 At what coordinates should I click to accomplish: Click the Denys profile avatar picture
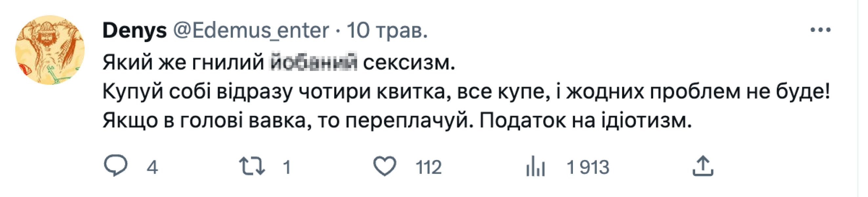tap(50, 50)
